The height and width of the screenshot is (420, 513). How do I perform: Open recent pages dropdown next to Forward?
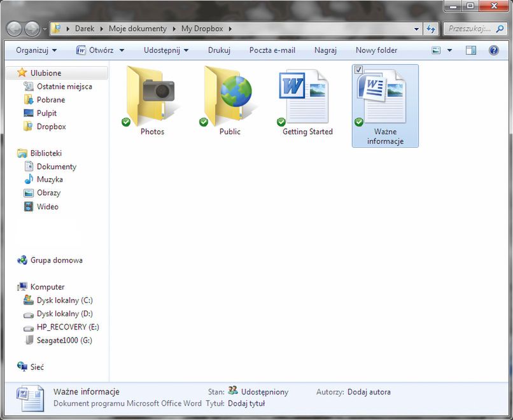coord(45,29)
